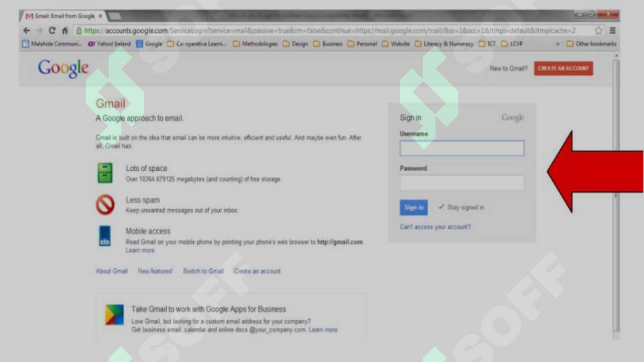
Task: Open the About Gmail link
Action: (x=112, y=271)
